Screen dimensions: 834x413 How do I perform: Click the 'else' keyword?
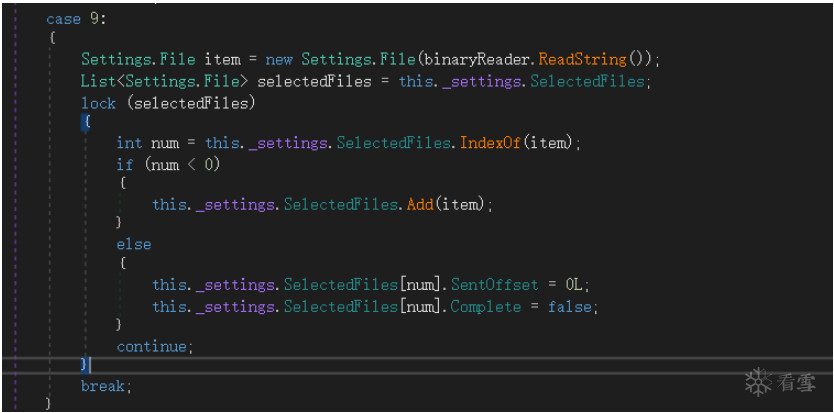(x=134, y=244)
